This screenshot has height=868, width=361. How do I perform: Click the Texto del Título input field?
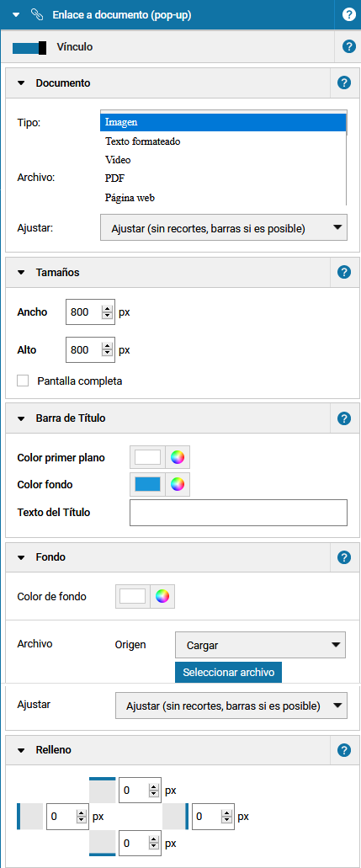238,513
